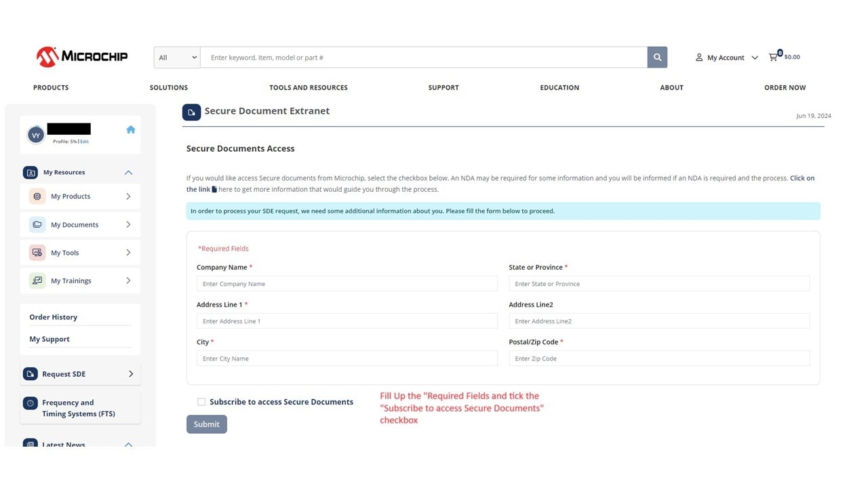The image size is (868, 488).
Task: Tick the Subscribe to access Secure Documents checkbox
Action: coord(201,401)
